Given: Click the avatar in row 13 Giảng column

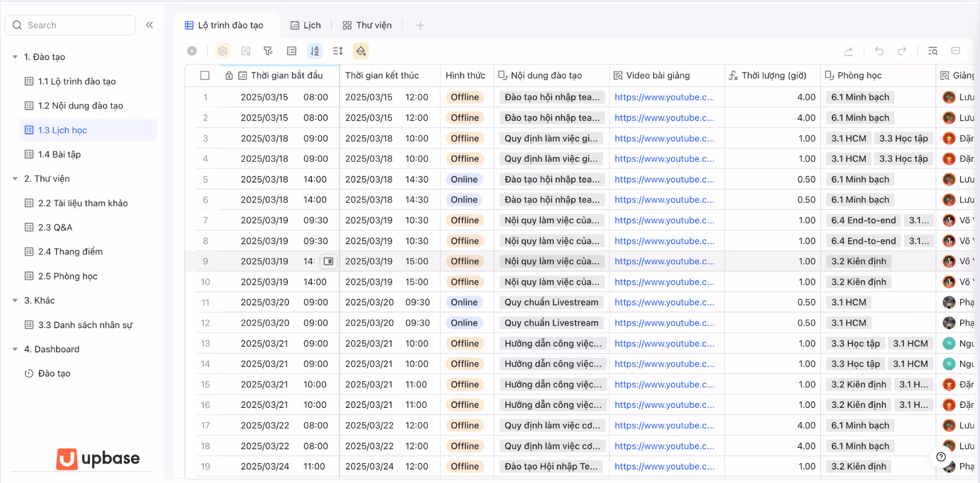Looking at the screenshot, I should 949,343.
